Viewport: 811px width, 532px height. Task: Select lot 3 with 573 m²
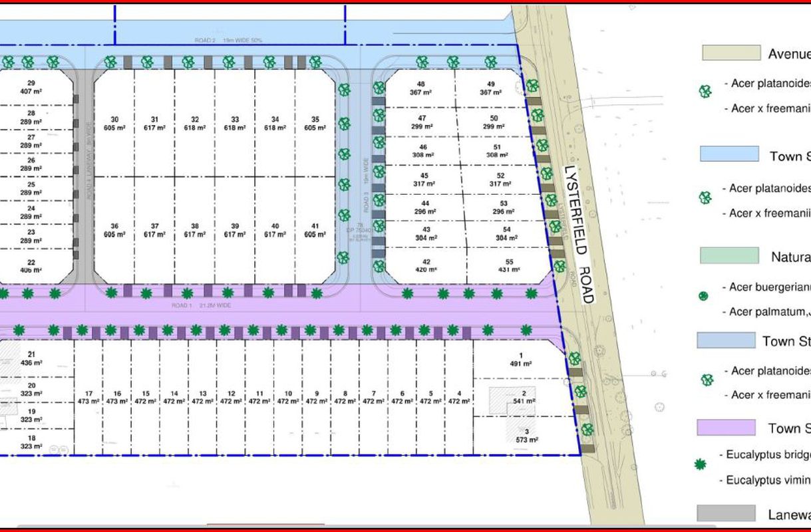tap(526, 436)
